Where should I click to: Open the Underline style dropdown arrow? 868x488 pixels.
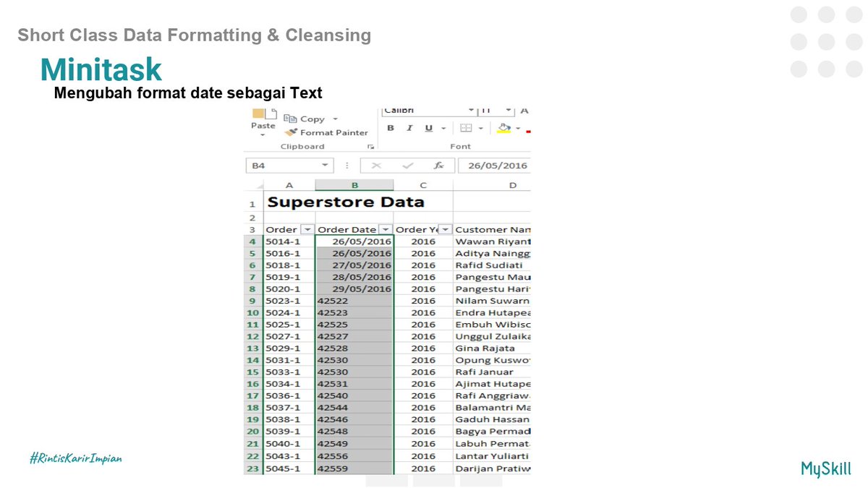(x=443, y=129)
